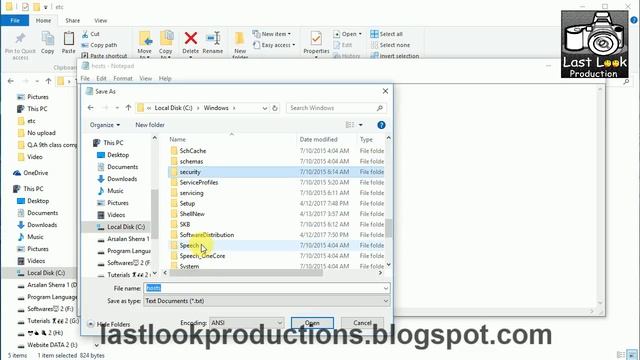Expand the address bar path dropdown
640x360 pixels.
tap(264, 108)
